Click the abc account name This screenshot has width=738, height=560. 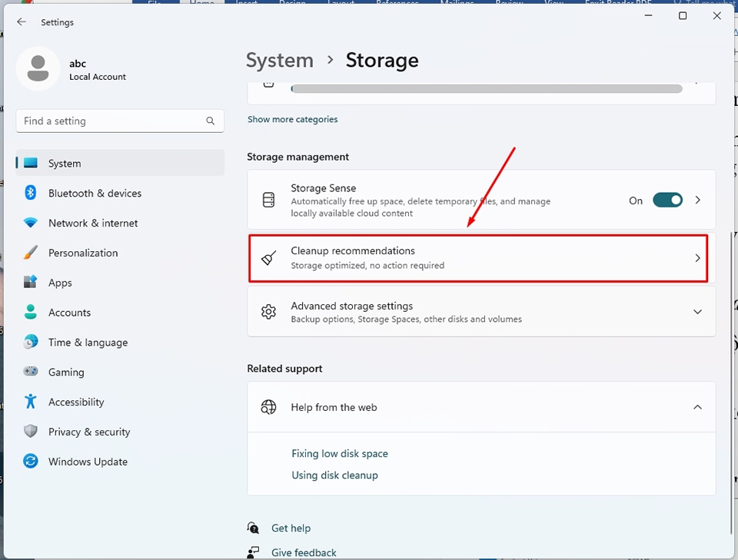pyautogui.click(x=78, y=64)
